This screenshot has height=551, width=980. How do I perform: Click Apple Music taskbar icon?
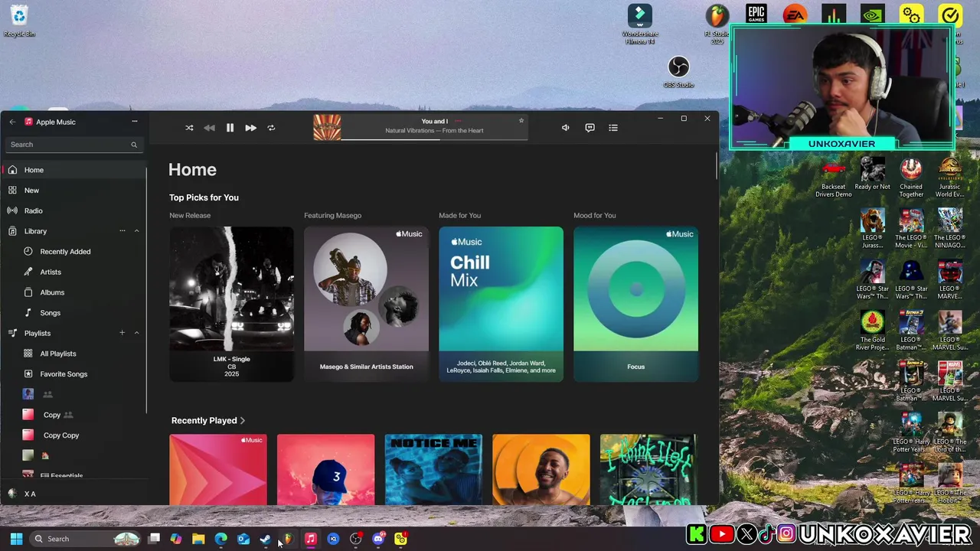tap(310, 539)
